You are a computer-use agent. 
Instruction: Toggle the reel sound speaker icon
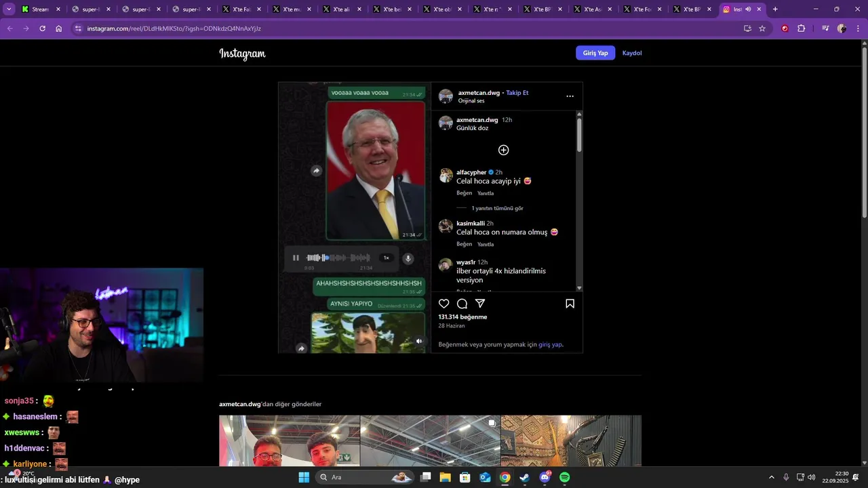click(419, 341)
